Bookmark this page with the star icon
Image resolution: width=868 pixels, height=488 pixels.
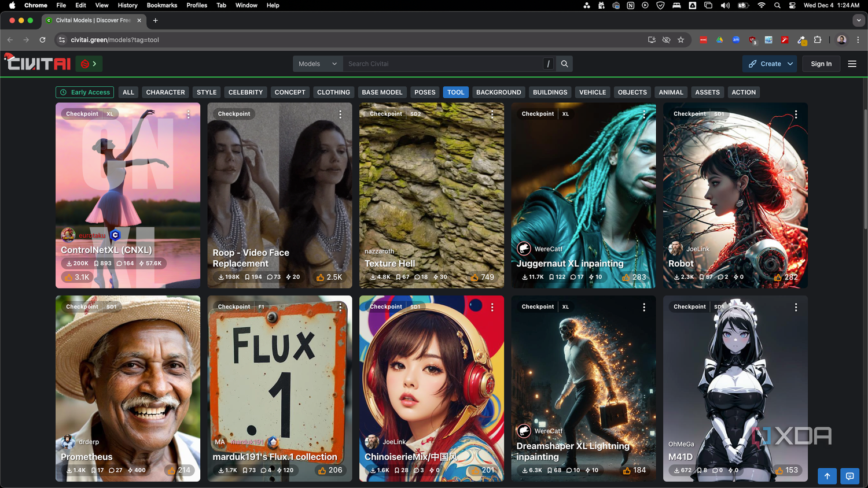click(x=681, y=40)
